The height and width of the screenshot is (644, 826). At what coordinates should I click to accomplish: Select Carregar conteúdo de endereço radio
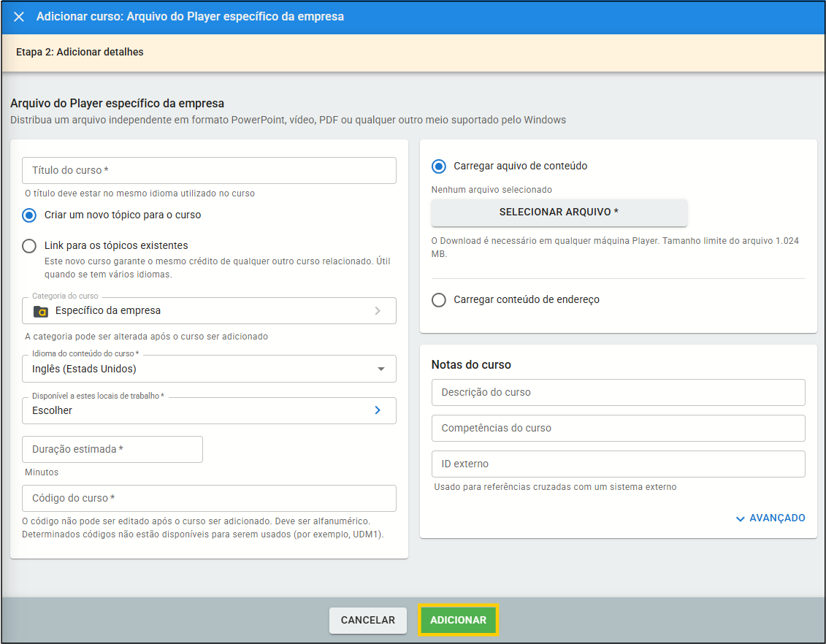click(x=439, y=300)
